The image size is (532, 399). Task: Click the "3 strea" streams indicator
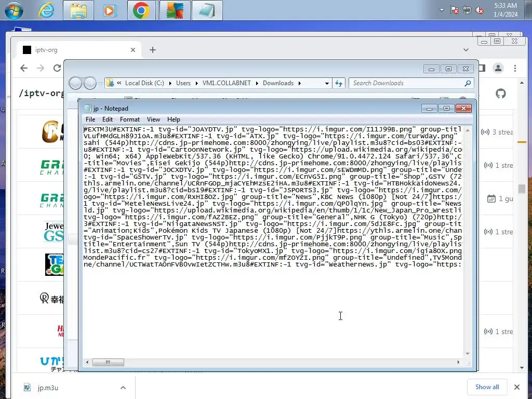pos(497,132)
